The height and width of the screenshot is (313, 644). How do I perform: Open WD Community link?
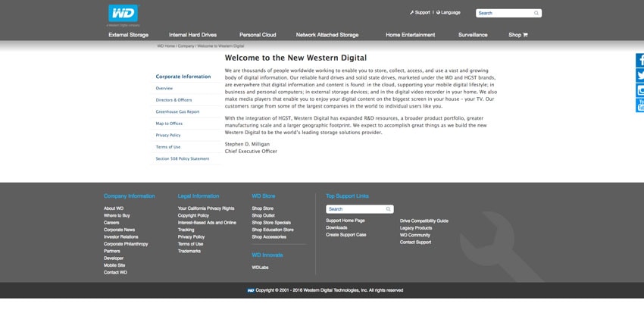point(415,236)
